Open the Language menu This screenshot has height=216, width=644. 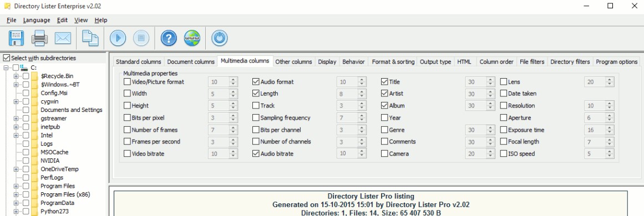click(37, 20)
